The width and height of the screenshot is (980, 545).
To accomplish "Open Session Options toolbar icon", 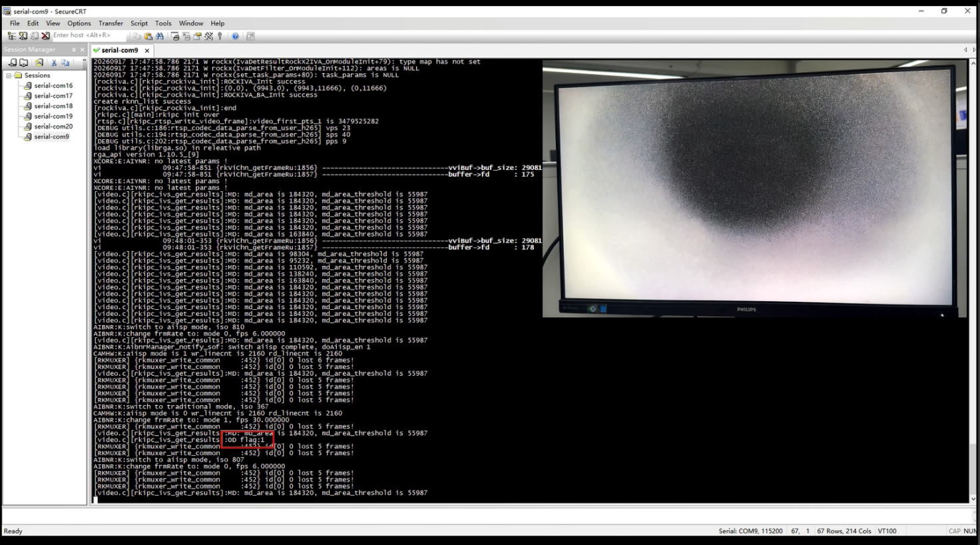I will pos(198,36).
